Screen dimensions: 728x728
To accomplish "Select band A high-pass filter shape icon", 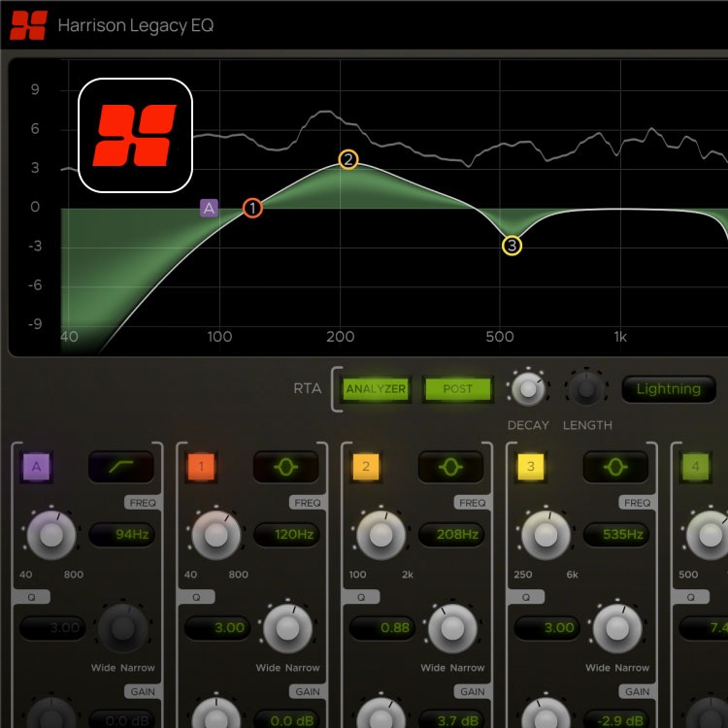I will click(122, 468).
